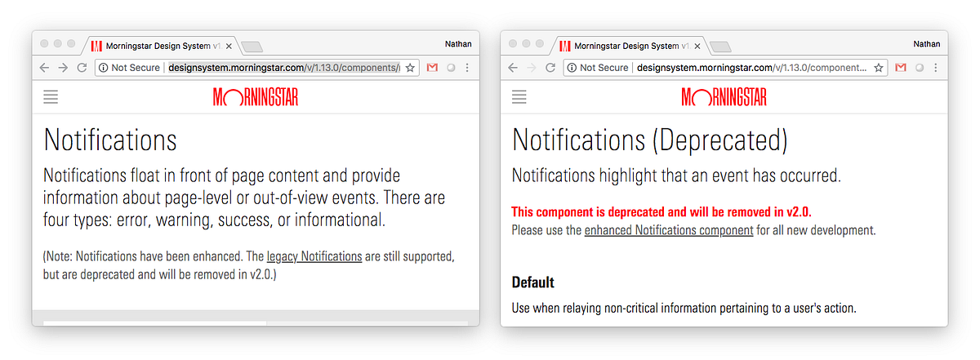This screenshot has height=360, width=980.
Task: Click the yellow minimize button in right window
Action: pyautogui.click(x=525, y=43)
